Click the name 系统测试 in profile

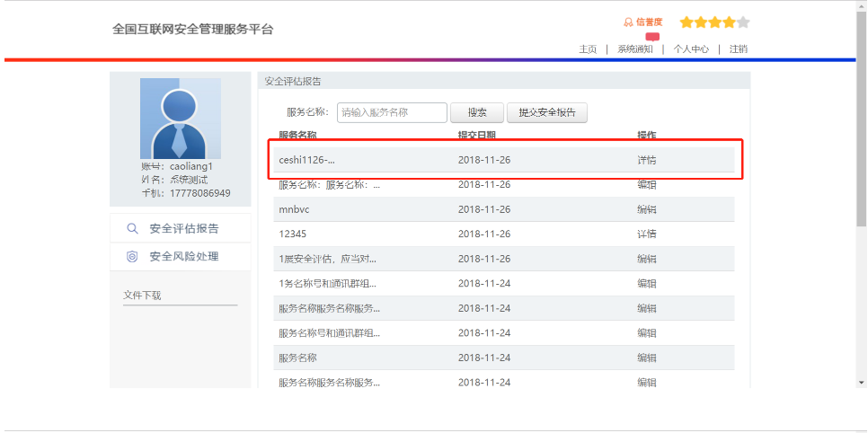[189, 180]
